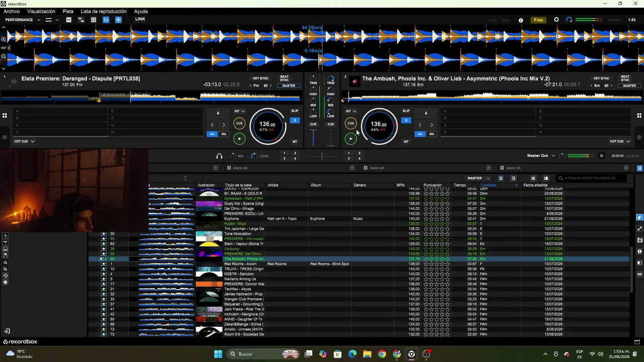Open the deck 2 INT source dropdown
Screen dimensions: 644x362
click(351, 111)
